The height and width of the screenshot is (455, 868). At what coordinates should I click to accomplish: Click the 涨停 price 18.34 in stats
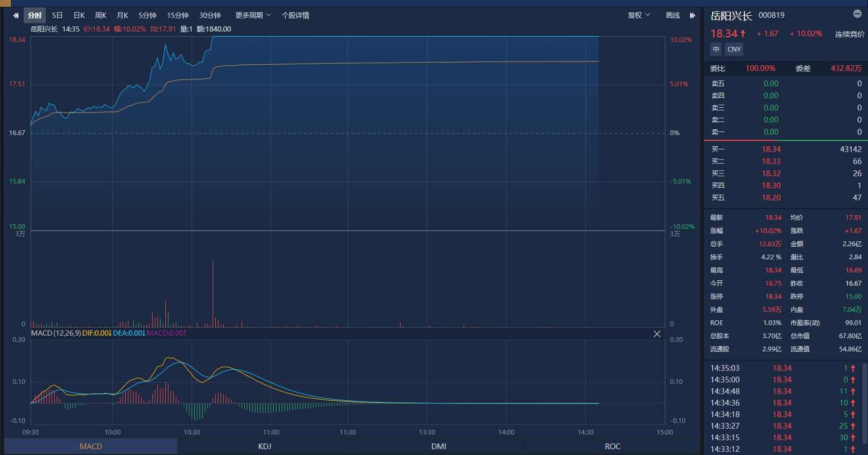coord(773,297)
